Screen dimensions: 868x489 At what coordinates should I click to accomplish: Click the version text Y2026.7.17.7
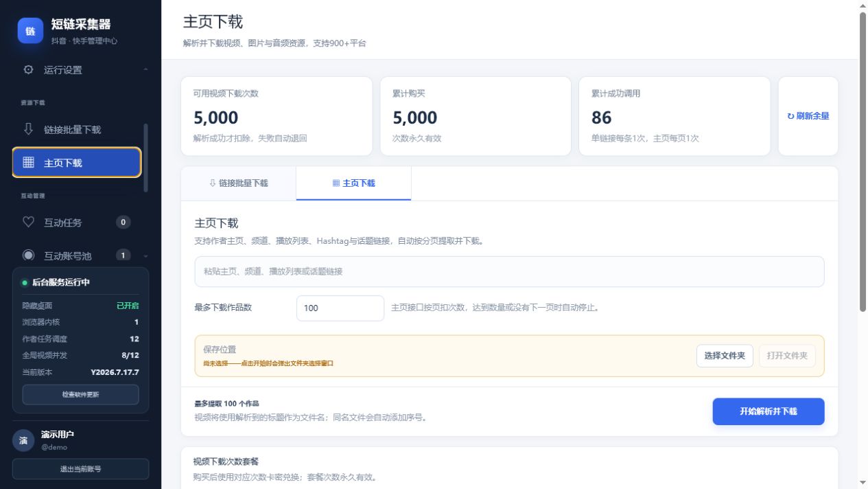[115, 372]
